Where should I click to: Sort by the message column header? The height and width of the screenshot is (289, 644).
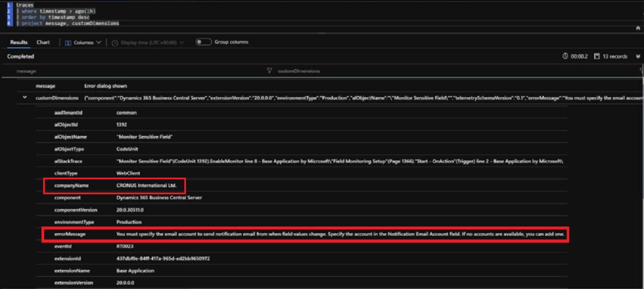pos(26,71)
